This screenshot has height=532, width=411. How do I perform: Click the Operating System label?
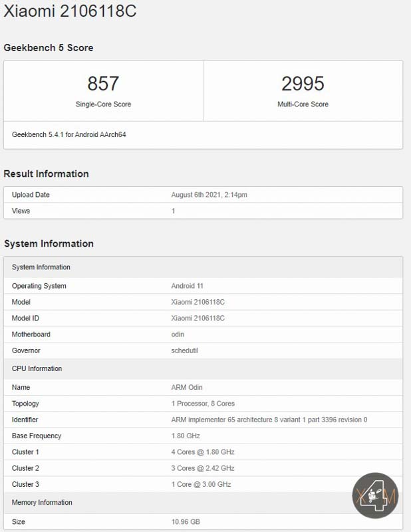pyautogui.click(x=39, y=286)
